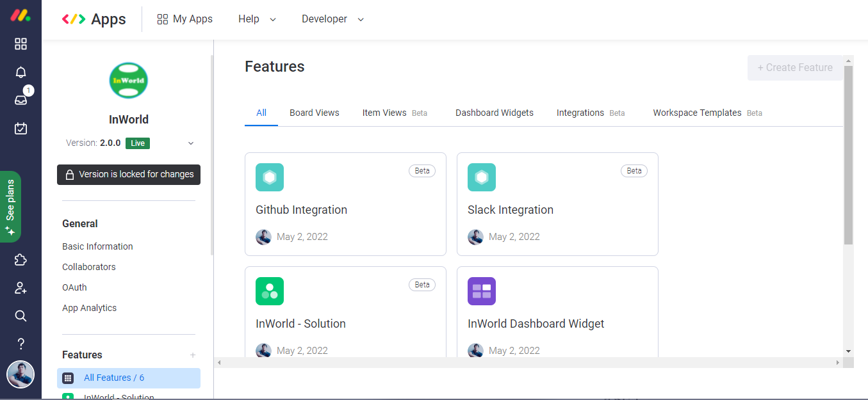Open the Github Integration card title
This screenshot has width=868, height=400.
pos(301,210)
